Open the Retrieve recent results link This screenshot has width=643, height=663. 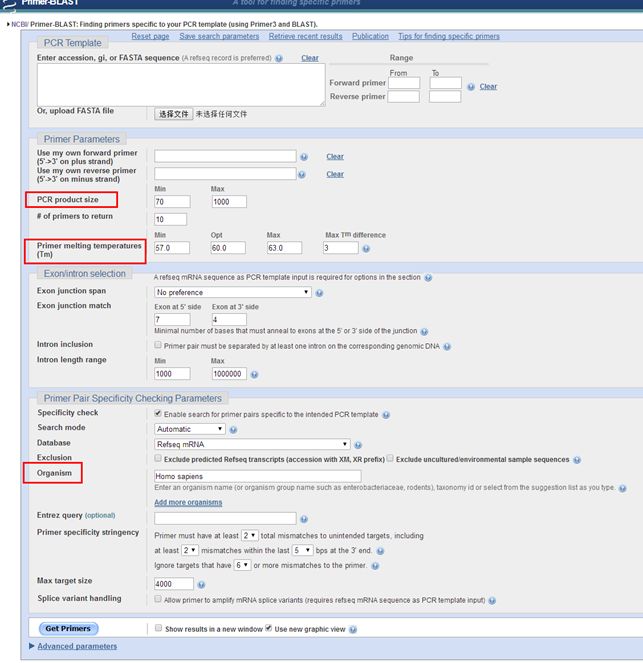[x=305, y=36]
